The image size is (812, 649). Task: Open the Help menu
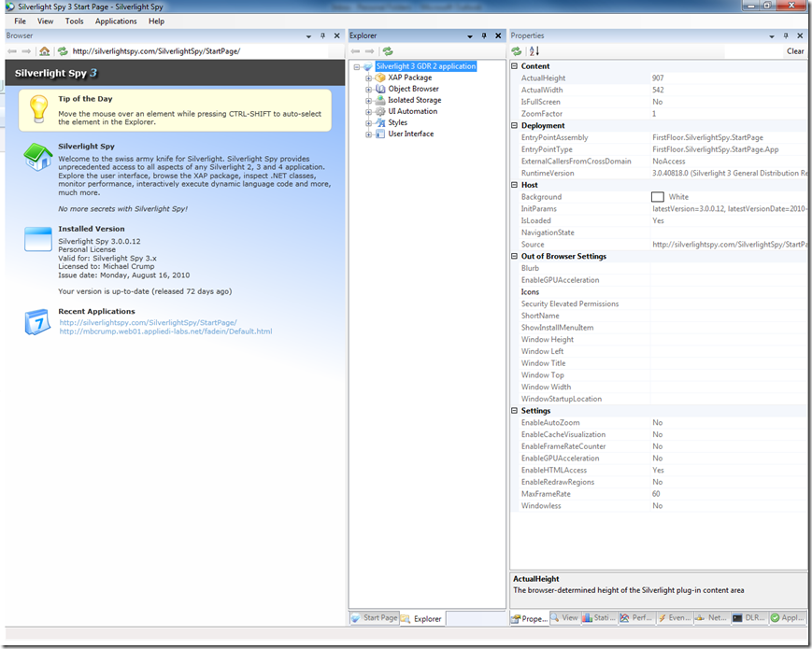(x=156, y=21)
